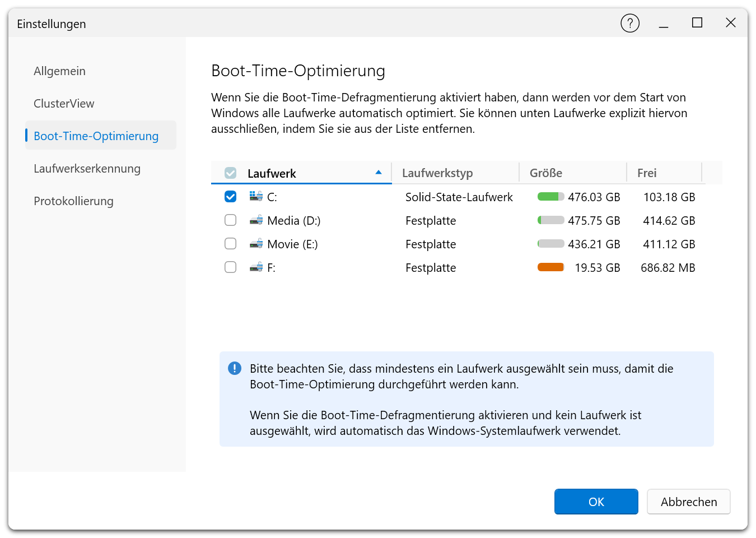Toggle the select-all checkbox in Laufwerk header
Viewport: 756px width, 538px height.
pos(230,173)
